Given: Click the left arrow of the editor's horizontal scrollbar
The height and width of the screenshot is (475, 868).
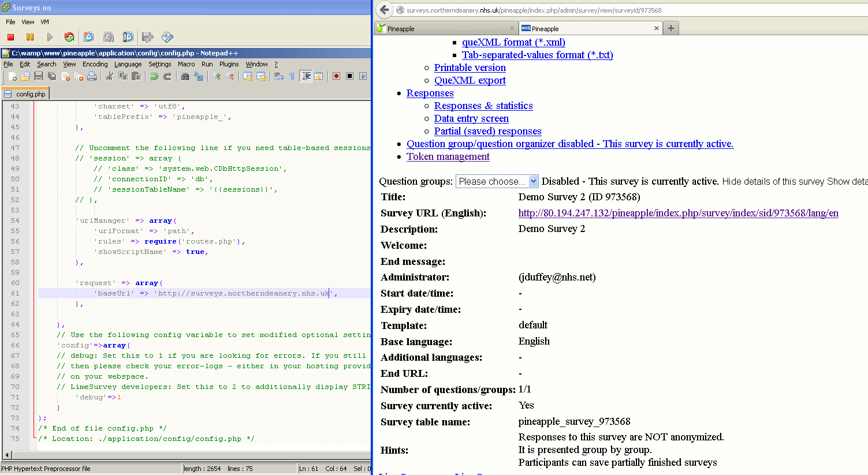Looking at the screenshot, I should (8, 455).
